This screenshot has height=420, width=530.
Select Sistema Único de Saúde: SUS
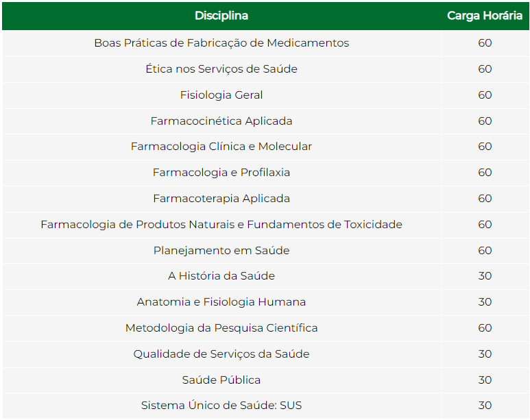(221, 406)
